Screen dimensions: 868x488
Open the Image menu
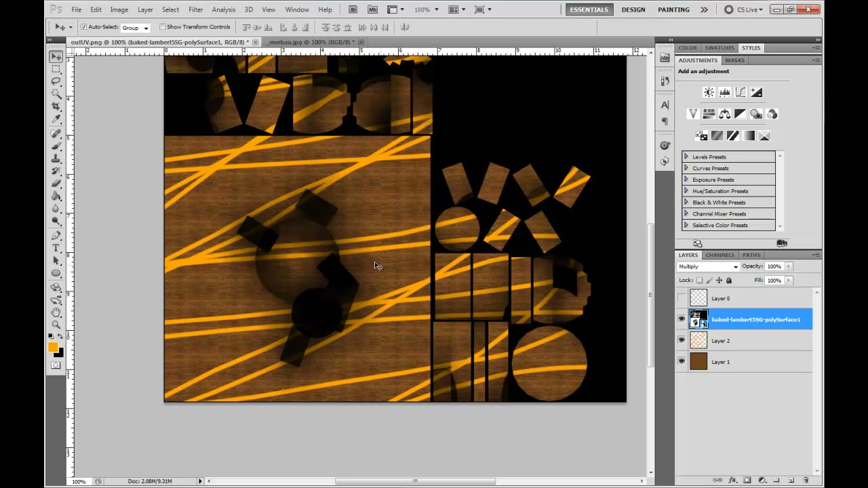coord(119,9)
